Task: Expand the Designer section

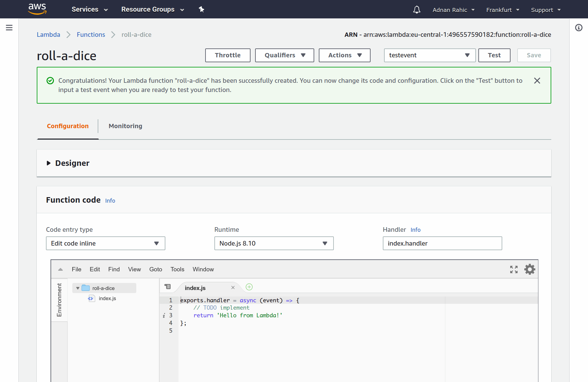Action: (x=49, y=163)
